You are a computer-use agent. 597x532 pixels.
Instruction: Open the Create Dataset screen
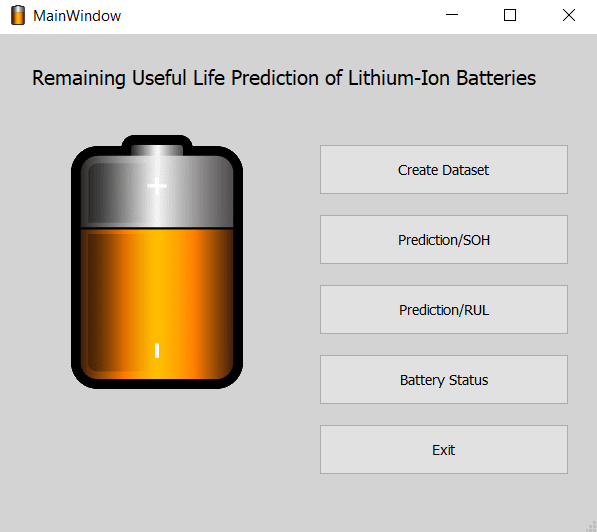pos(444,169)
